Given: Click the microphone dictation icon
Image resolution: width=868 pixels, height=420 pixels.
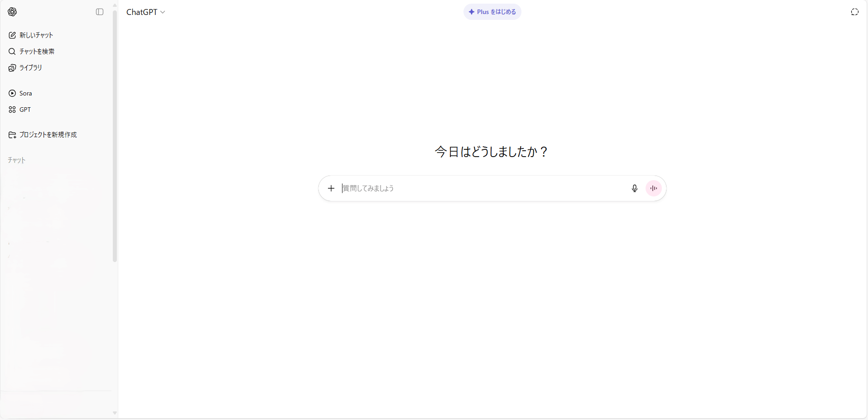Looking at the screenshot, I should coord(634,188).
